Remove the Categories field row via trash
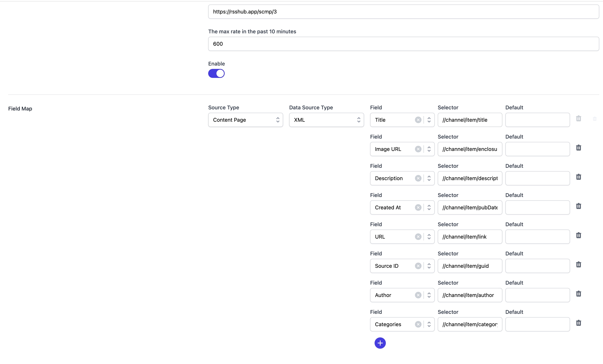 click(x=578, y=323)
